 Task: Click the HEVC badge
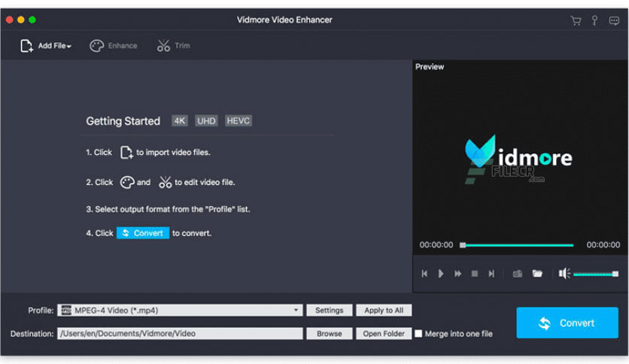point(239,120)
